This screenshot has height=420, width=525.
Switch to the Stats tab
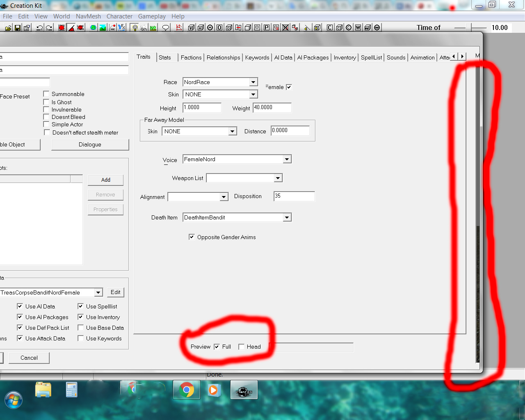click(165, 57)
